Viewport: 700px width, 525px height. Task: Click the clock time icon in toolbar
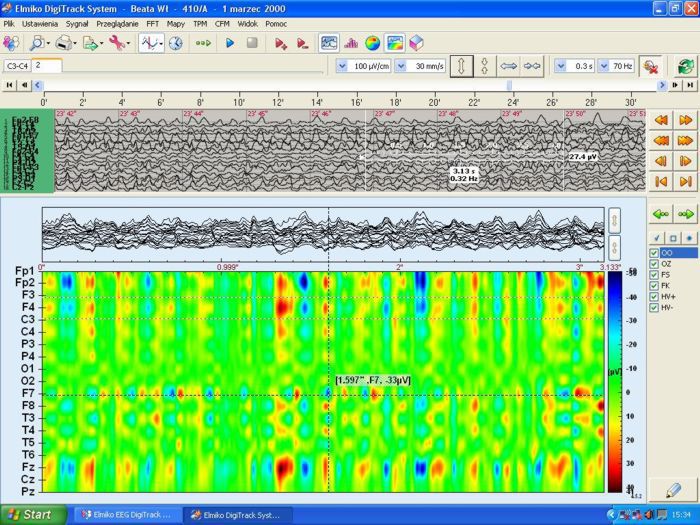click(175, 43)
